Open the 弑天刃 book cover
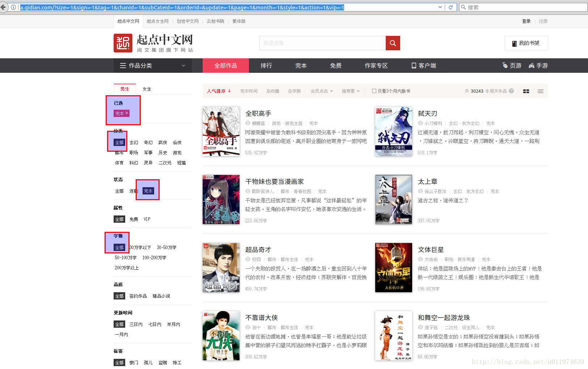Screen dimensions: 588x369 [394, 131]
